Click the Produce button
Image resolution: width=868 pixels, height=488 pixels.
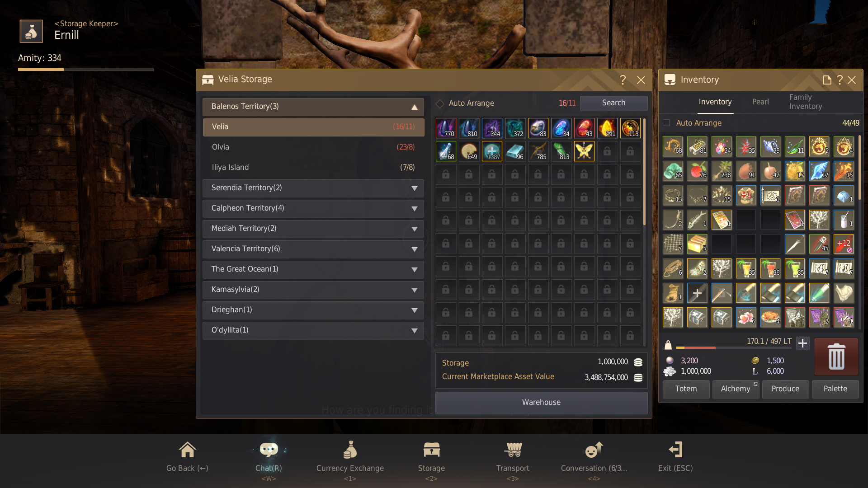785,389
